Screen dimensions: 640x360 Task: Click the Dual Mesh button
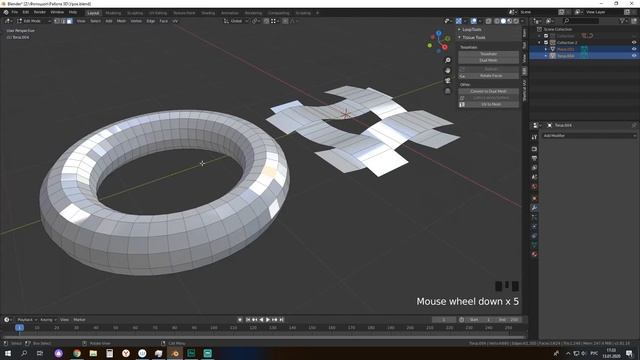point(489,60)
